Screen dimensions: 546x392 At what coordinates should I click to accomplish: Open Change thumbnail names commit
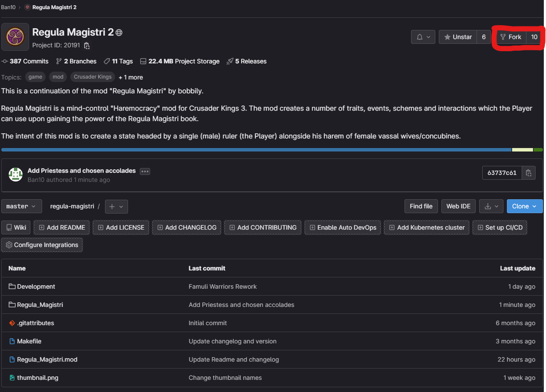click(x=225, y=378)
